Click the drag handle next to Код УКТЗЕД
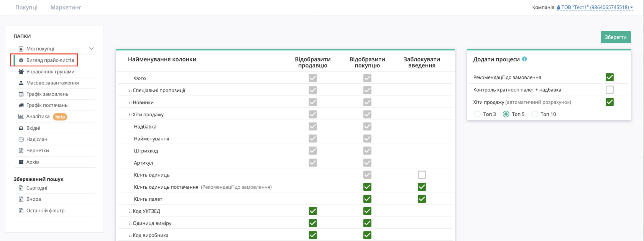 pos(130,211)
